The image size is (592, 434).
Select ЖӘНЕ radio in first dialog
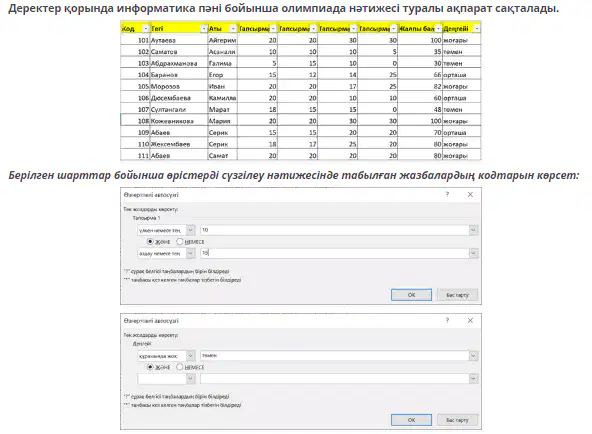(x=150, y=242)
